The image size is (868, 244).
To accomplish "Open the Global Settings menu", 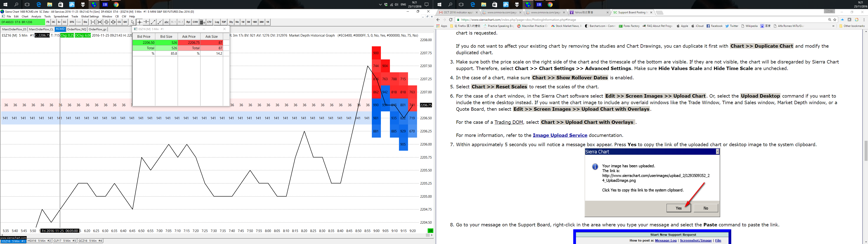I will 90,16.
